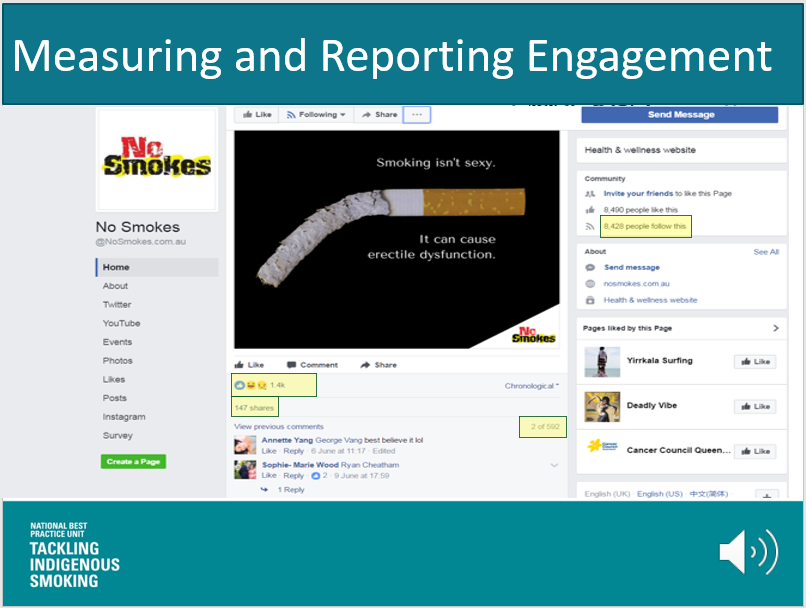
Task: Click the three-dots more options button
Action: [417, 115]
